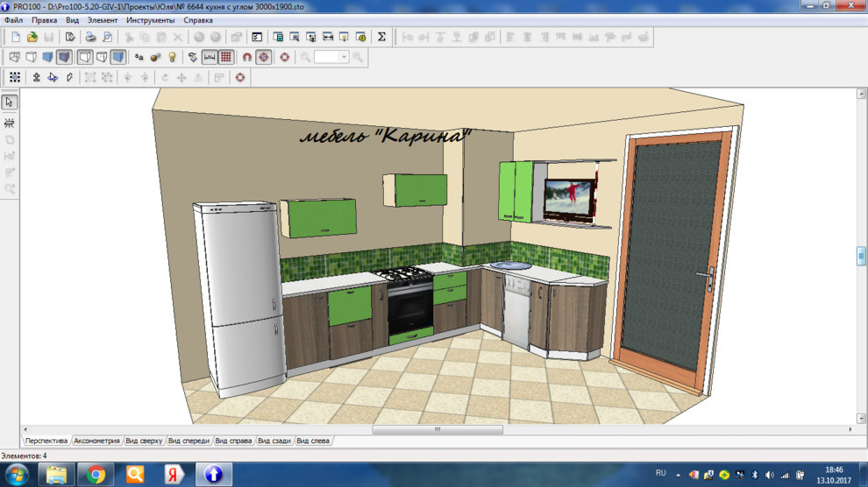Click the Print icon in the toolbar

coord(89,37)
